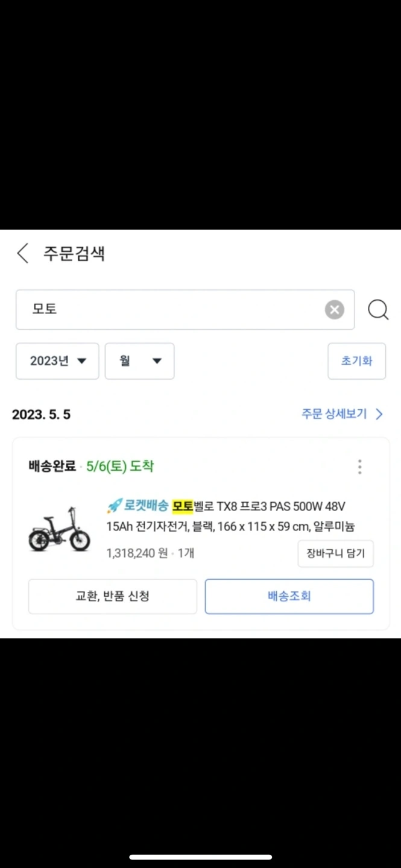Open the 월 month dropdown

139,361
